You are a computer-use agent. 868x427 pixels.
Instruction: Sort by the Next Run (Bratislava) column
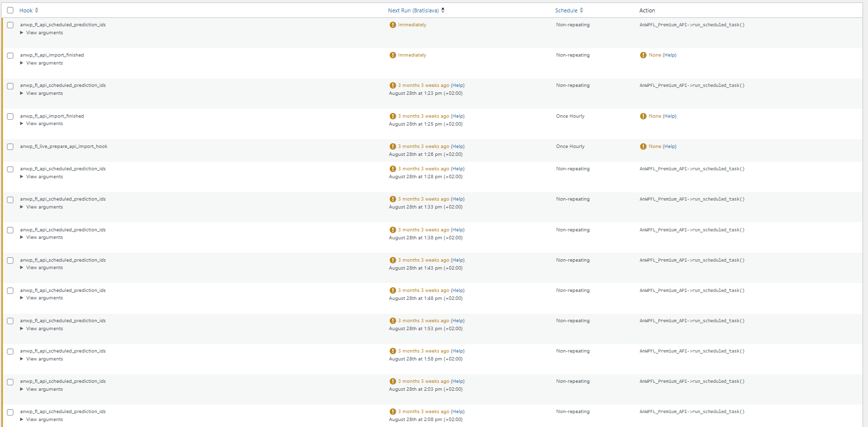(413, 10)
